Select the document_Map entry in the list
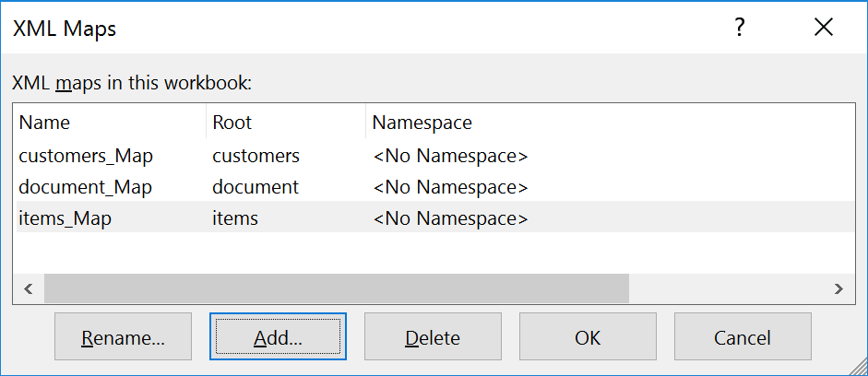 coord(85,187)
